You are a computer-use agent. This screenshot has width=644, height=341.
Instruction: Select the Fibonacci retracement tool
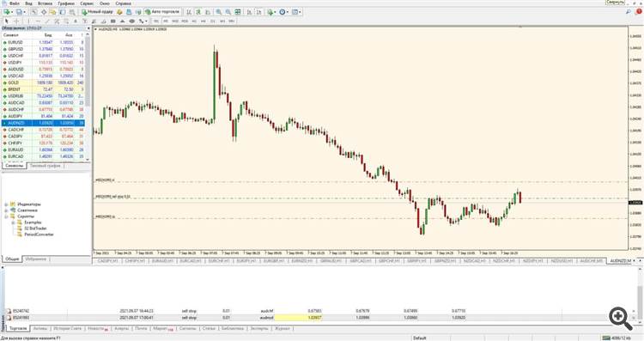coord(66,21)
